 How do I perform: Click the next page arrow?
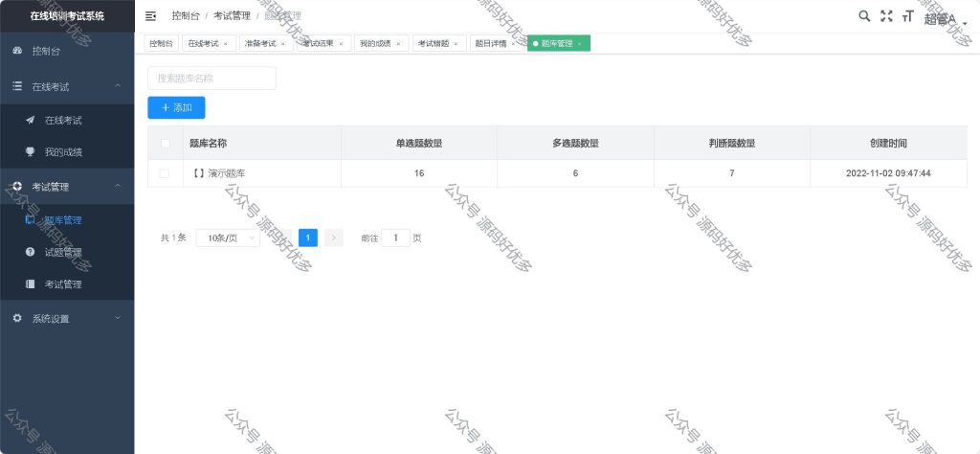(334, 238)
